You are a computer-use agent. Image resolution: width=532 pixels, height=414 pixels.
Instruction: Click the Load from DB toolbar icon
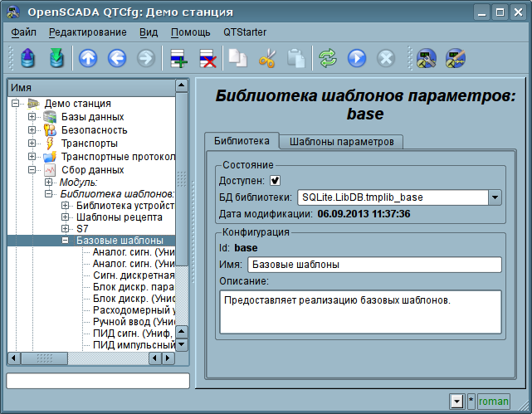click(28, 58)
